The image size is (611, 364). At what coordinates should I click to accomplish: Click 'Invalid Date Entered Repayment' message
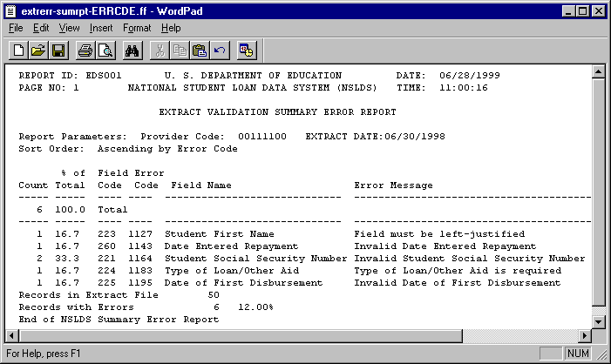pyautogui.click(x=445, y=246)
